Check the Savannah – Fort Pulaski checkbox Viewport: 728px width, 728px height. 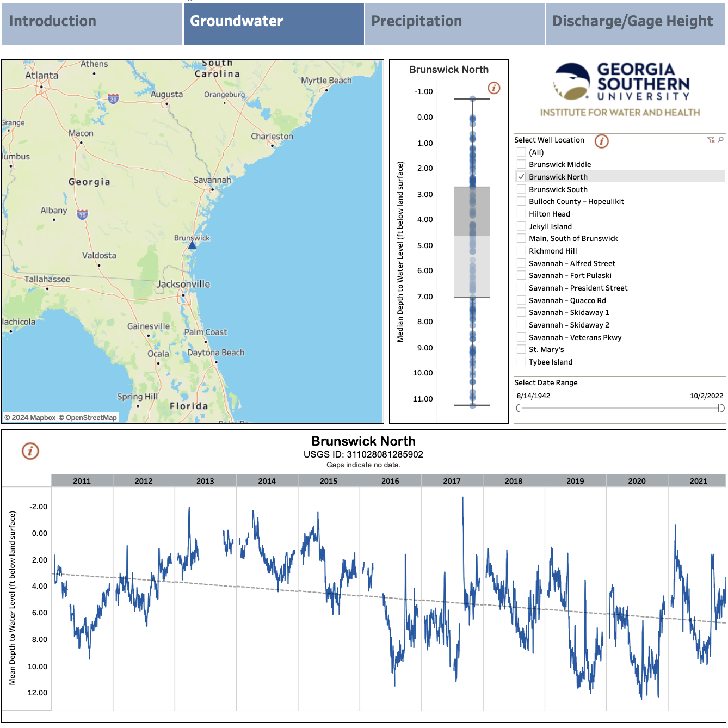[521, 275]
